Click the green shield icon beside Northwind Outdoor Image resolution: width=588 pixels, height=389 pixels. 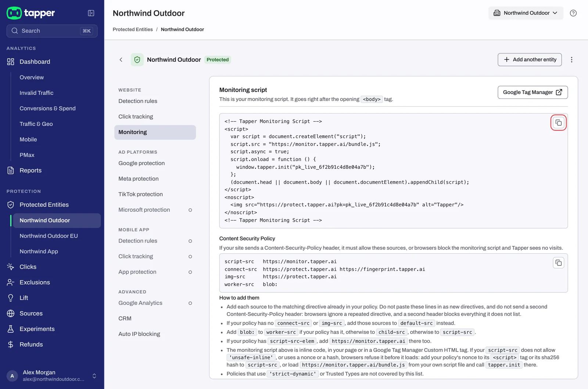tap(137, 60)
